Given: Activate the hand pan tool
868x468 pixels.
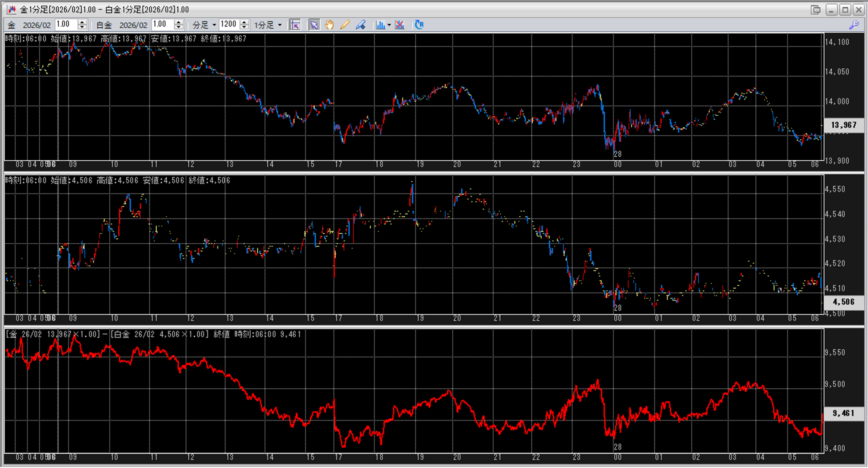Looking at the screenshot, I should tap(329, 25).
